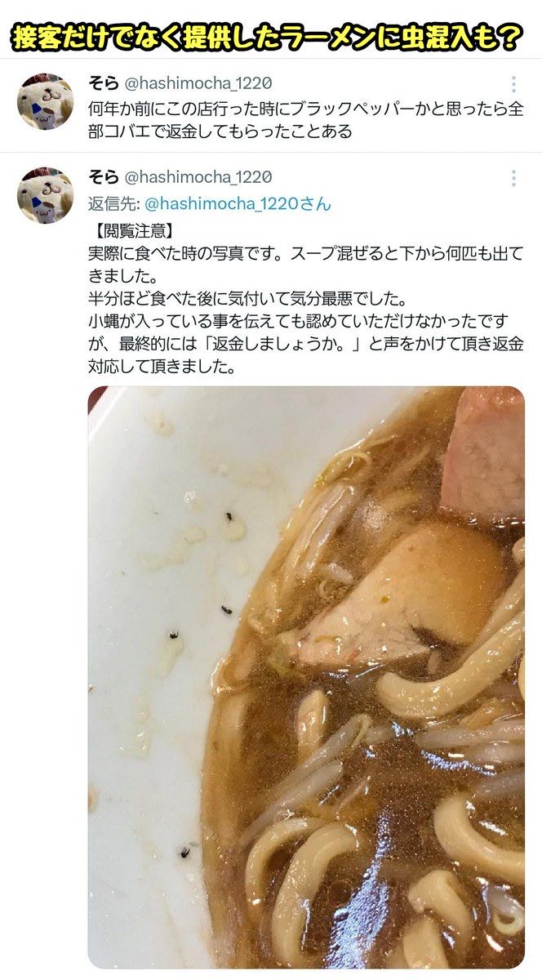
Task: Select display name そら in the reply tweet
Action: pyautogui.click(x=103, y=177)
